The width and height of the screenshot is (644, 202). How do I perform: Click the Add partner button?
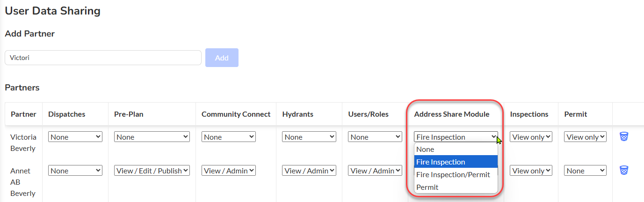(x=222, y=58)
